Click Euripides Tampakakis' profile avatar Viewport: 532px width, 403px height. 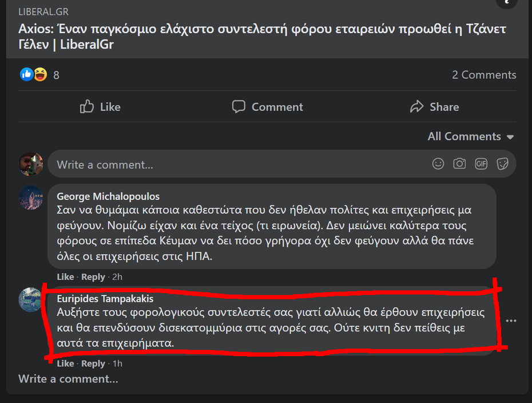30,300
